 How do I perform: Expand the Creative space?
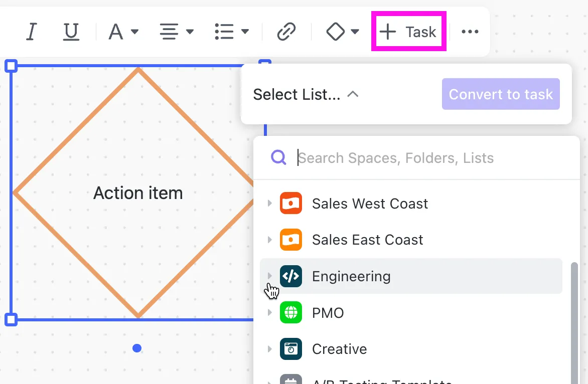pos(269,349)
